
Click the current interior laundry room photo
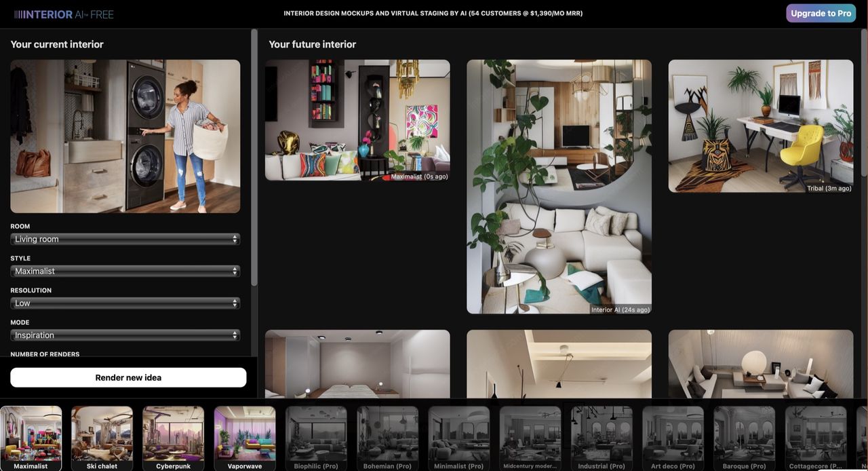tap(125, 136)
